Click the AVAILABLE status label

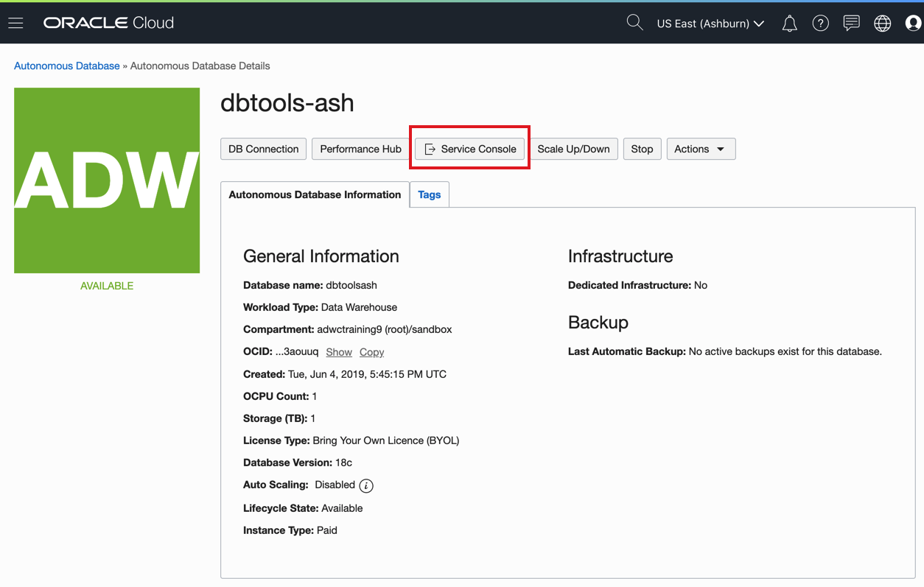[107, 286]
